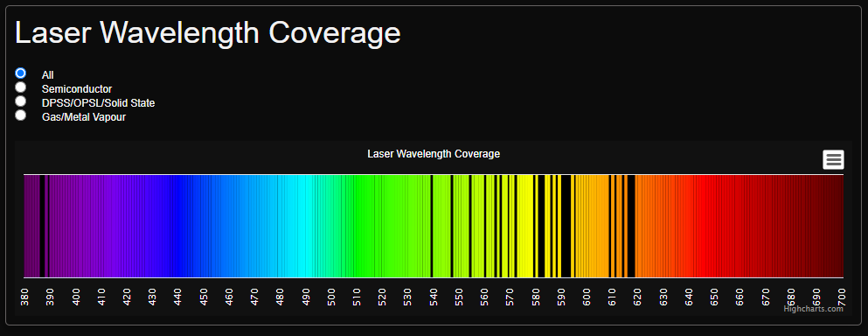Click the Highcharts.com credit link
The width and height of the screenshot is (868, 336).
pyautogui.click(x=813, y=309)
